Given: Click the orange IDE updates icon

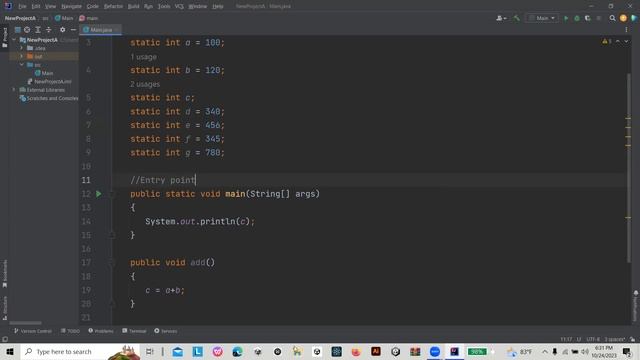Looking at the screenshot, I should [623, 18].
